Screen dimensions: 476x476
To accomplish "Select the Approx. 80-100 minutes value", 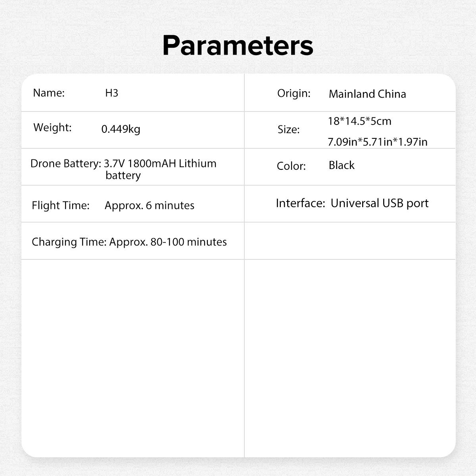I will pyautogui.click(x=168, y=242).
